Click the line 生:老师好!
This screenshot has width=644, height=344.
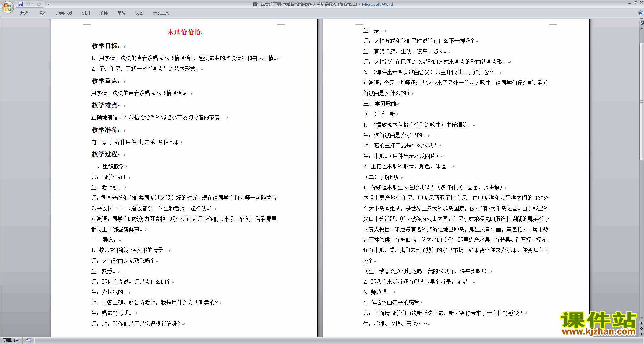106,187
